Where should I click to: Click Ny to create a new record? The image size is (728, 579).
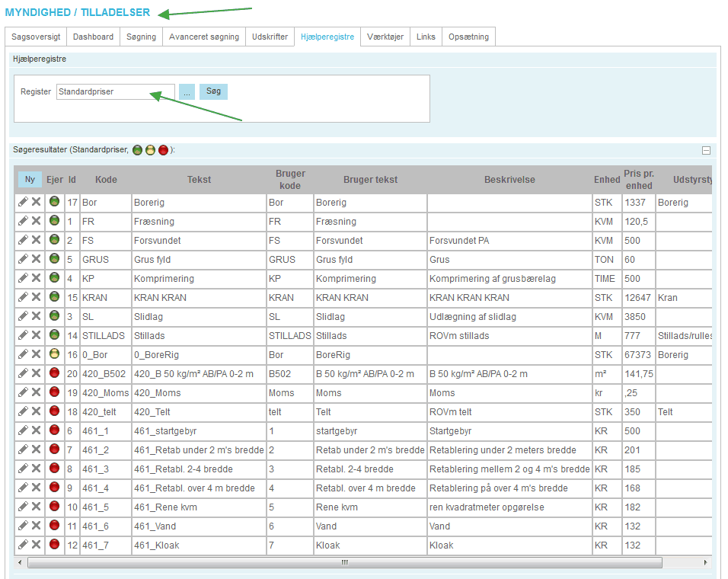tap(30, 180)
